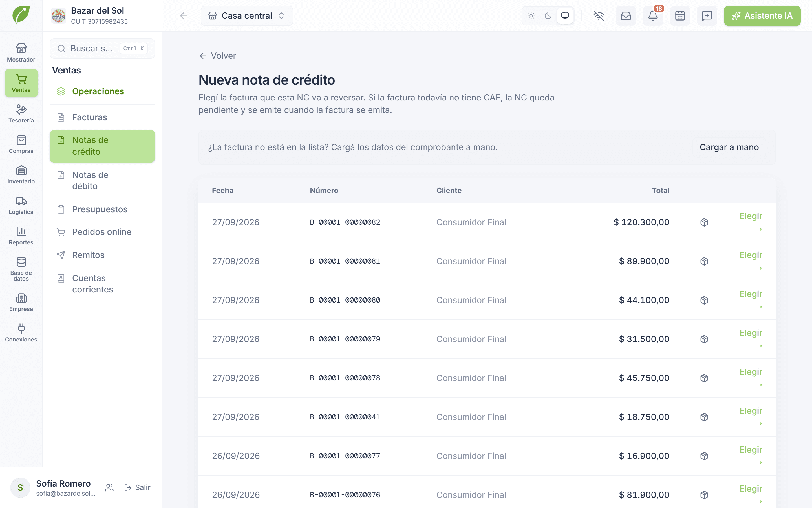
Task: Click the $ 44.100,00 total cell
Action: 644,300
